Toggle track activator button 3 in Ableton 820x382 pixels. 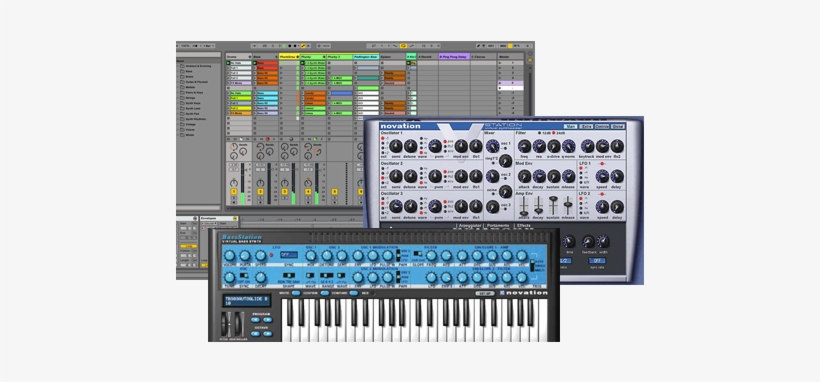point(284,192)
